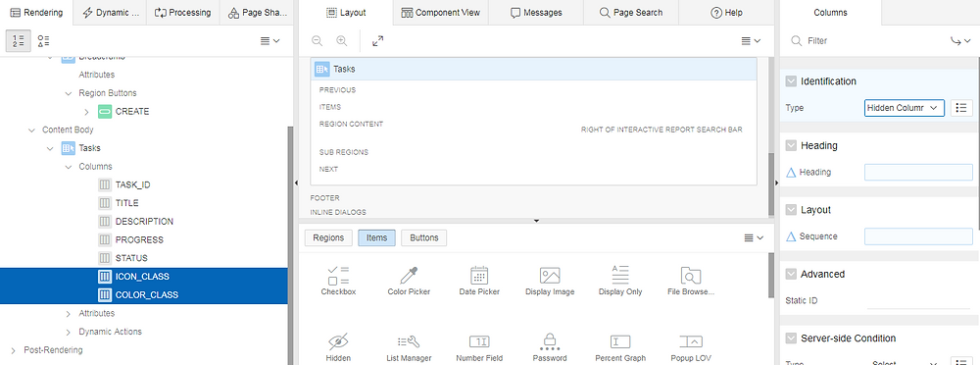The width and height of the screenshot is (980, 365).
Task: Toggle Group by Component Type view icon
Action: (43, 40)
